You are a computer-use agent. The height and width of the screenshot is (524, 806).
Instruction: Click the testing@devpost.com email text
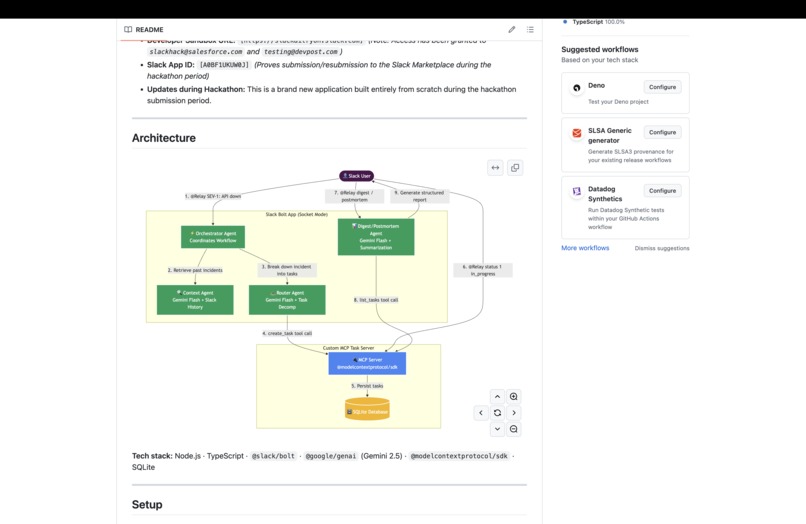[301, 52]
